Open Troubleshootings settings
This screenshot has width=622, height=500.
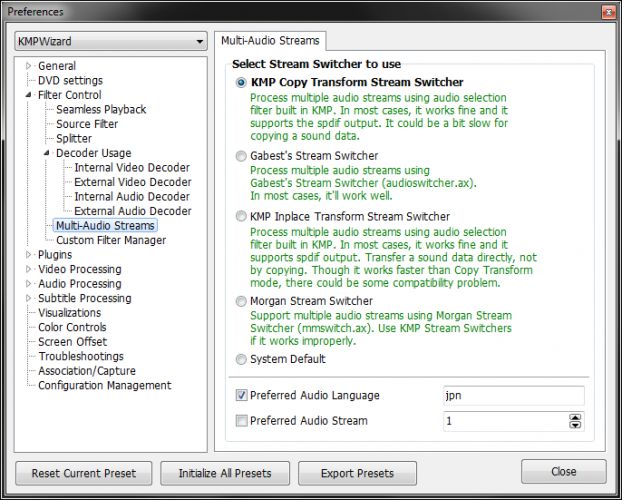(81, 356)
